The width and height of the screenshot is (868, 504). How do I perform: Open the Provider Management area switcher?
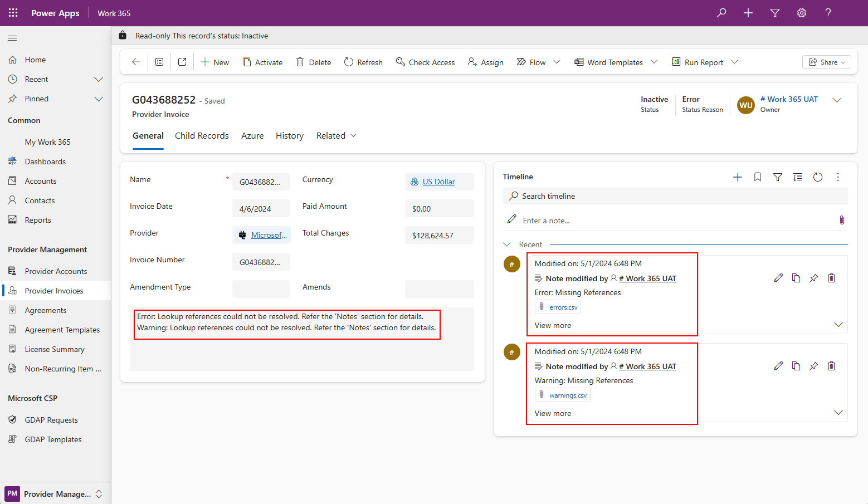(56, 494)
